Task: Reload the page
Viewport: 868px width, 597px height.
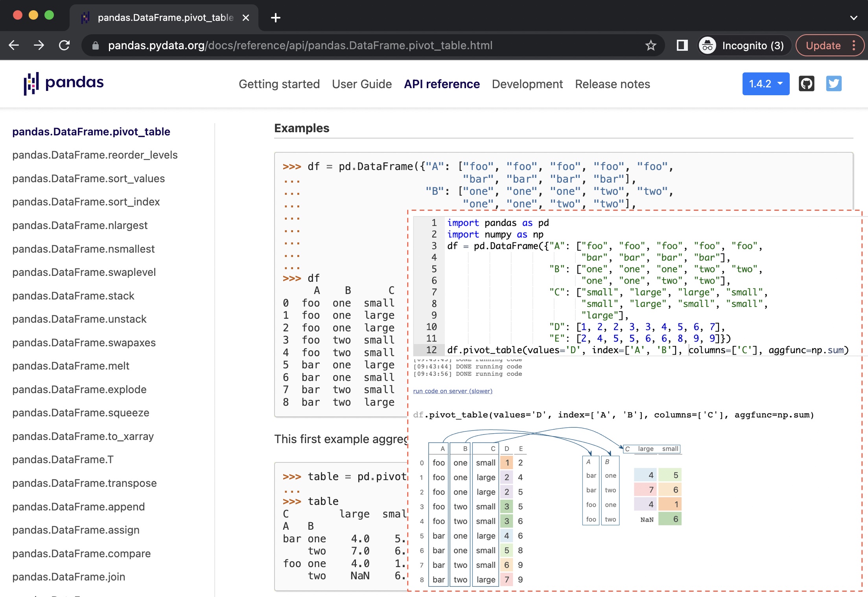Action: [x=65, y=46]
